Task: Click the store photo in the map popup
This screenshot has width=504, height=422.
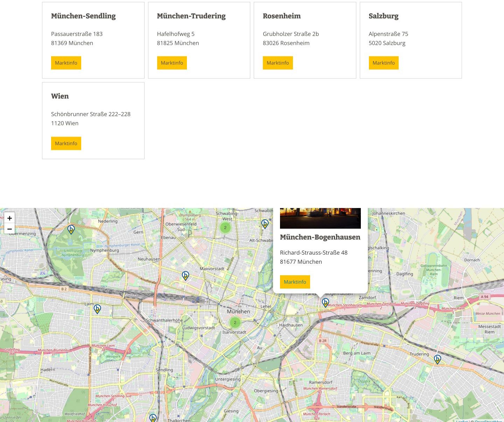Action: [320, 218]
